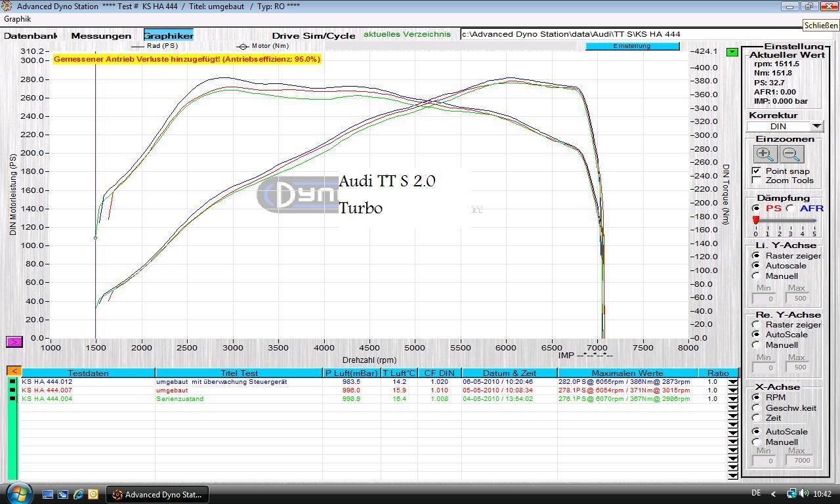
Task: Click the orange back arrow beside Testdaten
Action: coord(13,372)
